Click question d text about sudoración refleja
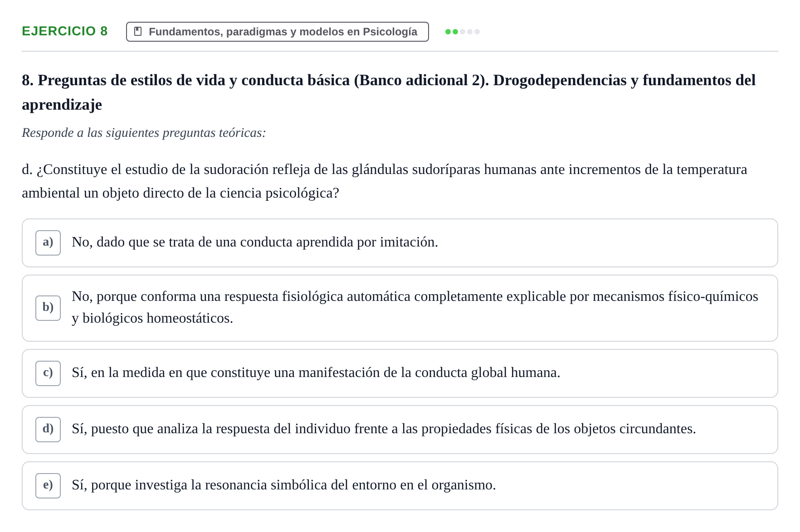Viewport: 800px width, 532px height. [385, 181]
